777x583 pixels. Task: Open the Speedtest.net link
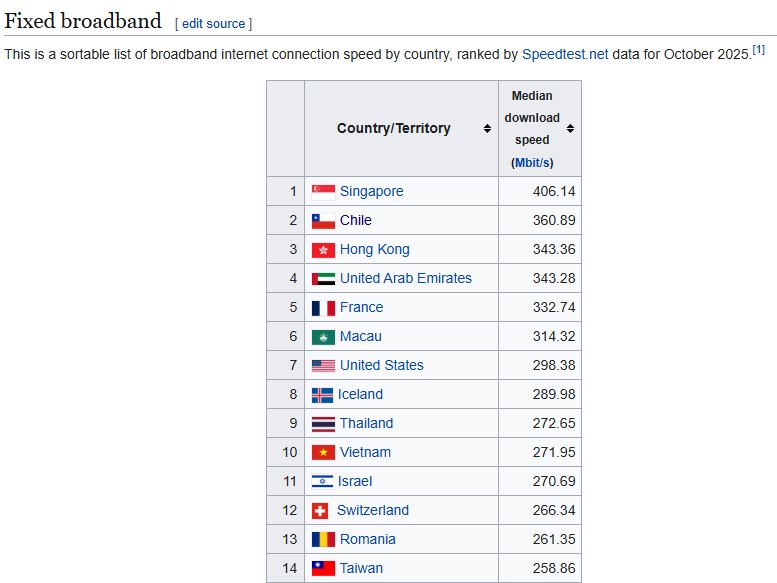tap(565, 54)
